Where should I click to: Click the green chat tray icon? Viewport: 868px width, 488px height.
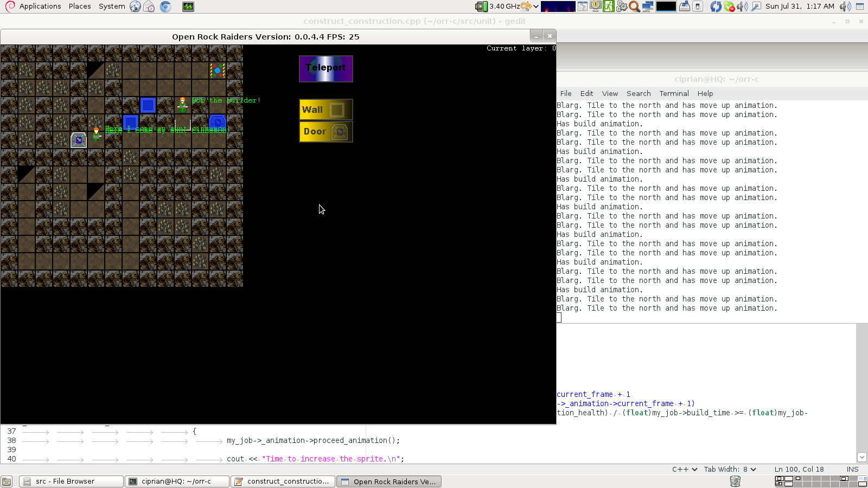730,7
